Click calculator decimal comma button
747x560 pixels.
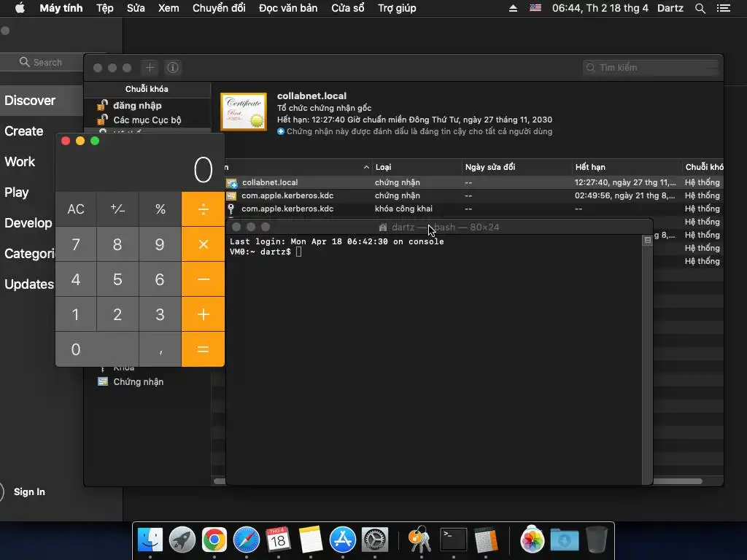[x=160, y=349]
